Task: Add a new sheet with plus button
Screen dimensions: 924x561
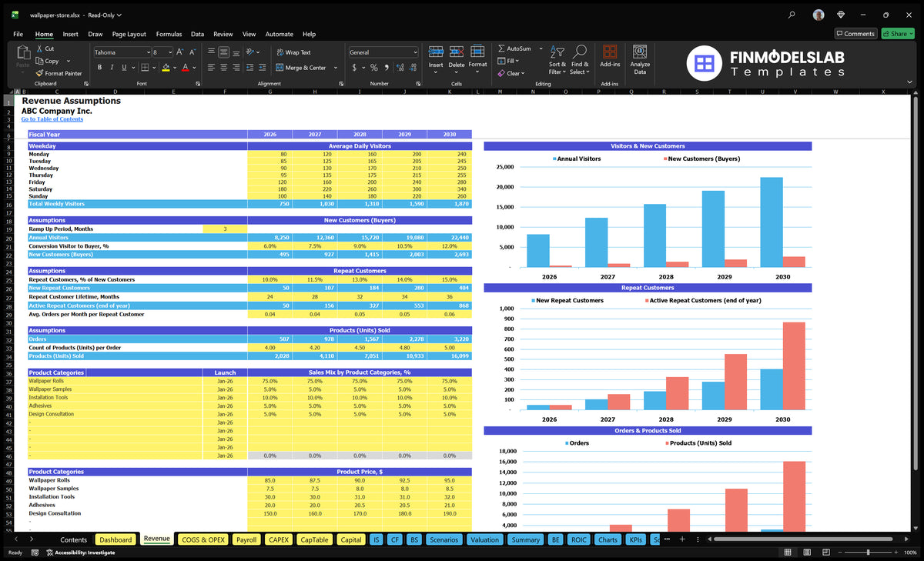Action: (682, 539)
